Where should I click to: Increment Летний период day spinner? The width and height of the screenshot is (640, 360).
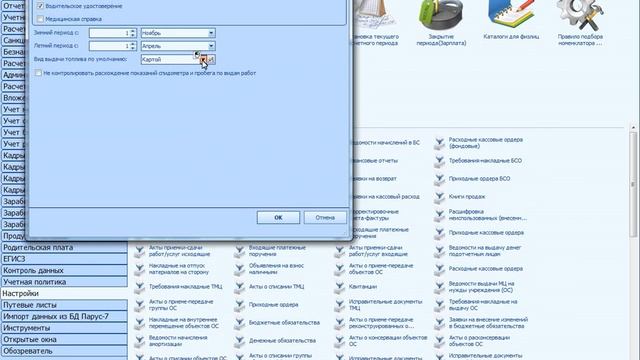[x=133, y=44]
